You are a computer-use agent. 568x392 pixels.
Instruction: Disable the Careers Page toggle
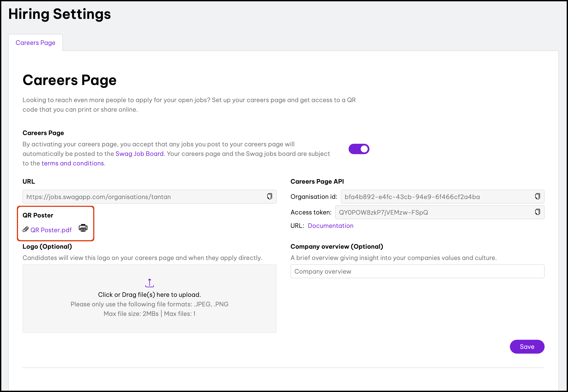(359, 149)
